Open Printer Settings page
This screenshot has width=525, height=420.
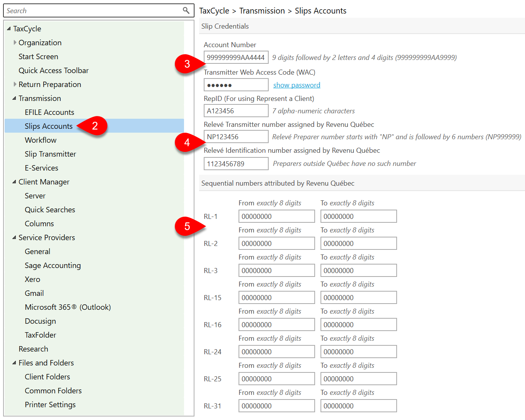(50, 405)
